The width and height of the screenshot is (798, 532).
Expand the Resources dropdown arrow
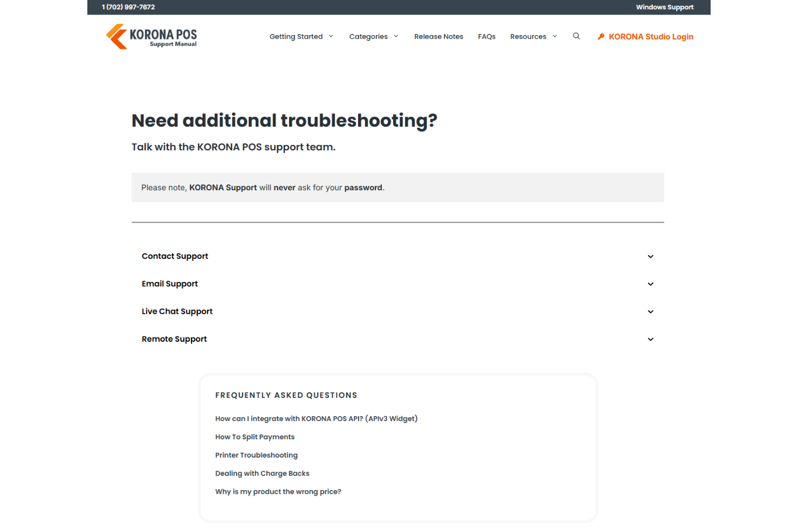(555, 36)
